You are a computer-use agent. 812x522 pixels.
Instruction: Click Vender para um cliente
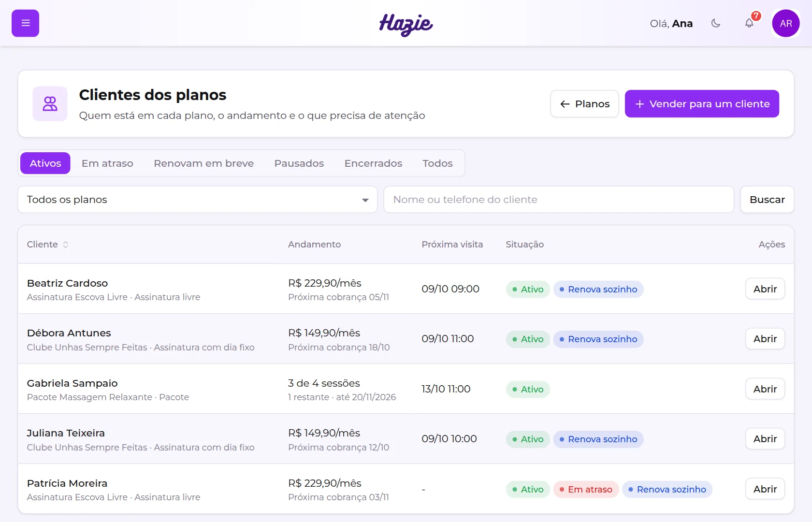coord(702,104)
